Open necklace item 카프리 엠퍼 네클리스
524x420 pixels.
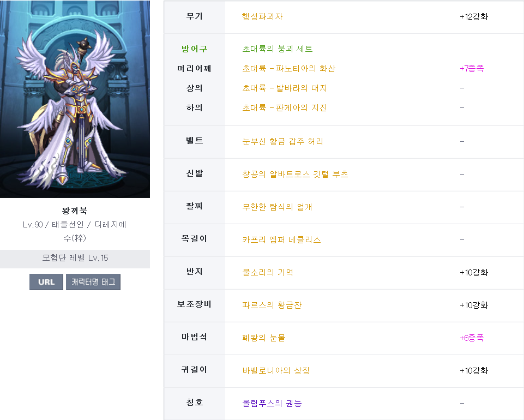point(281,240)
